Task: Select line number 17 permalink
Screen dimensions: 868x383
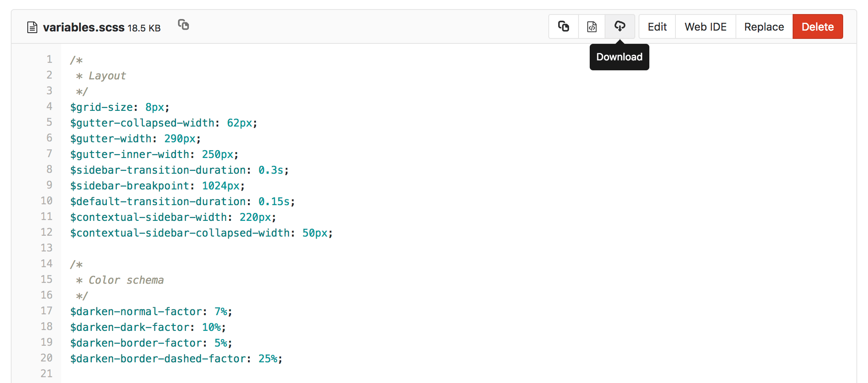Action: [47, 311]
